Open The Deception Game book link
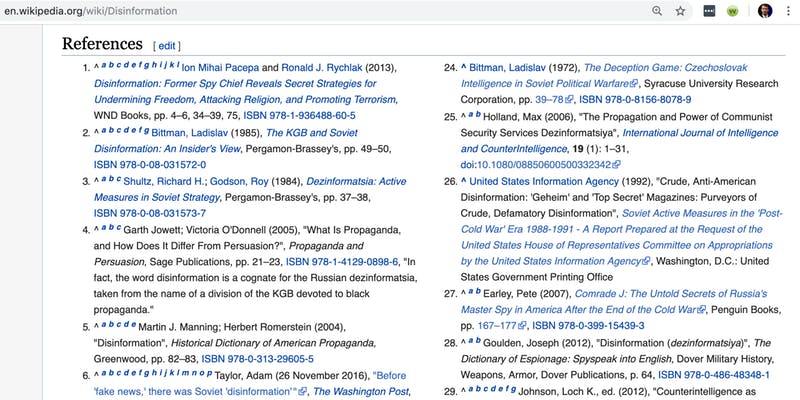 pyautogui.click(x=604, y=76)
